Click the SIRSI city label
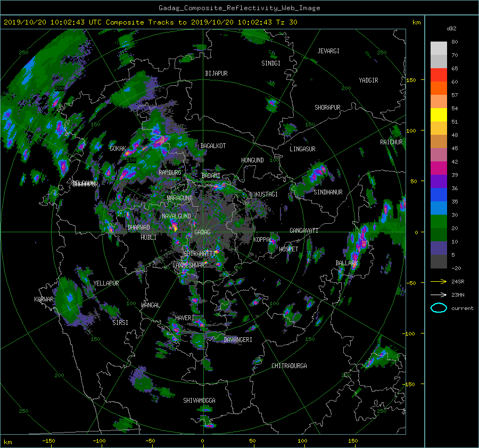This screenshot has width=479, height=448. tap(120, 323)
